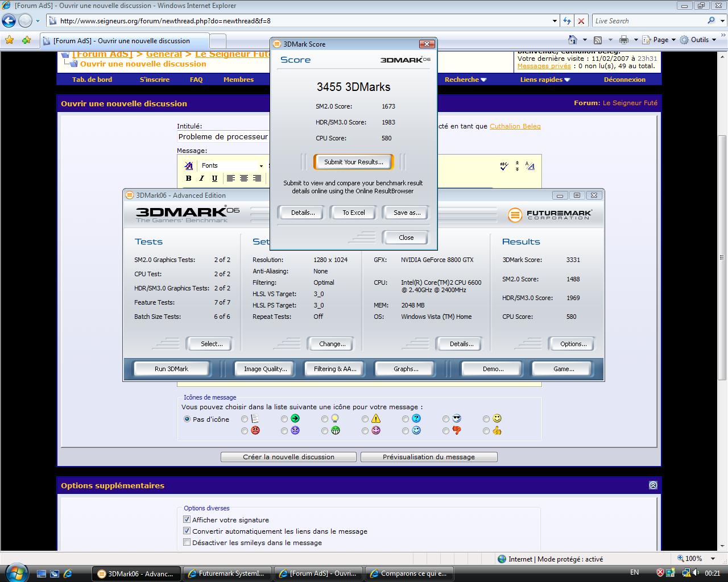Open the address bar URL history dropdown
The height and width of the screenshot is (582, 728).
pyautogui.click(x=555, y=21)
